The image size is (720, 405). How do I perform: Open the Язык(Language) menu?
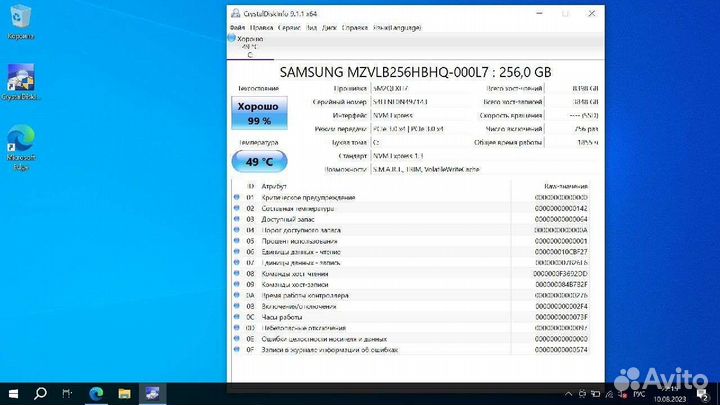click(397, 28)
